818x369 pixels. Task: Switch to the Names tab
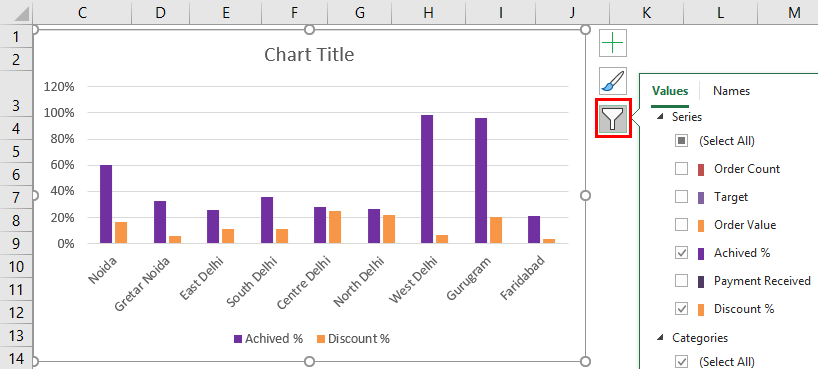click(731, 91)
